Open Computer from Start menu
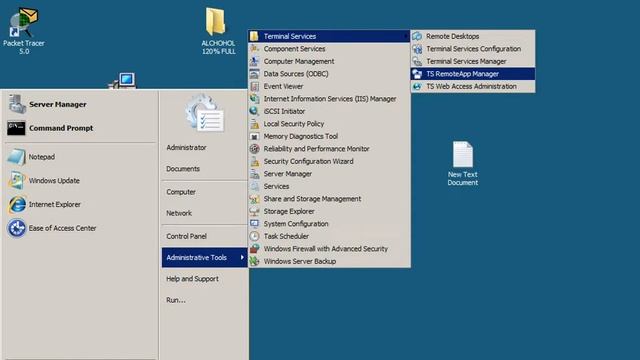Viewport: 640px width, 360px height. point(181,192)
